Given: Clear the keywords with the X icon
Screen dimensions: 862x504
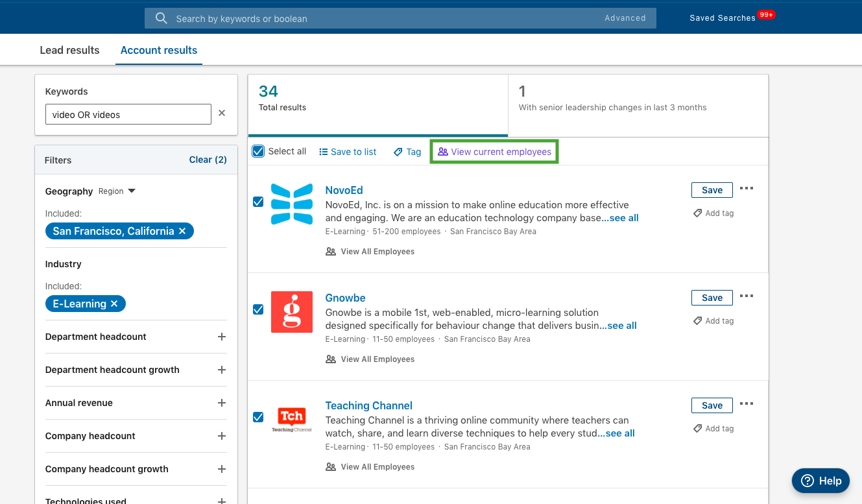Looking at the screenshot, I should click(x=222, y=113).
